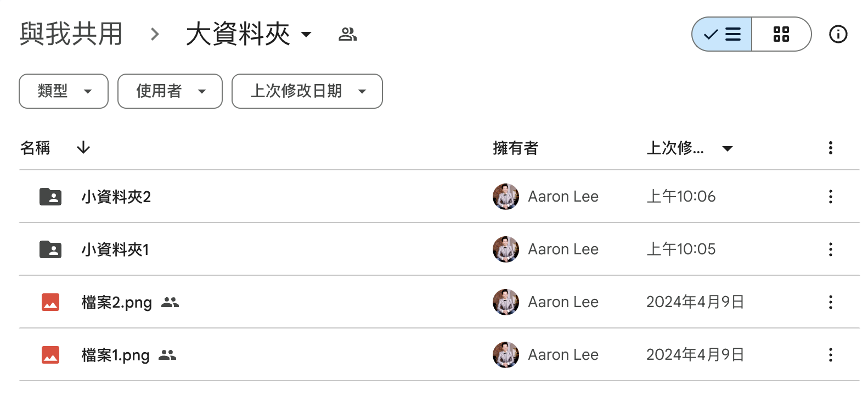Open more options for 小資料夾1
Image resolution: width=868 pixels, height=401 pixels.
[x=830, y=249]
